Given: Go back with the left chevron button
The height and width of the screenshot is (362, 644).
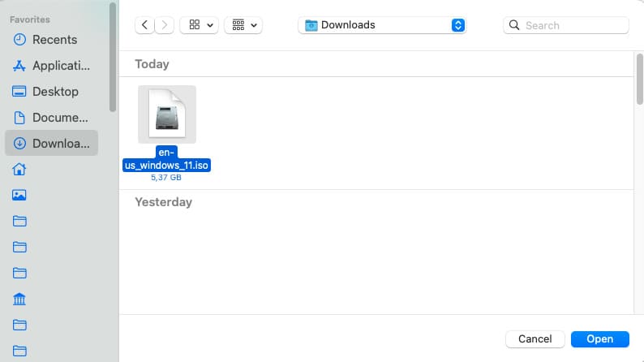Looking at the screenshot, I should (144, 25).
